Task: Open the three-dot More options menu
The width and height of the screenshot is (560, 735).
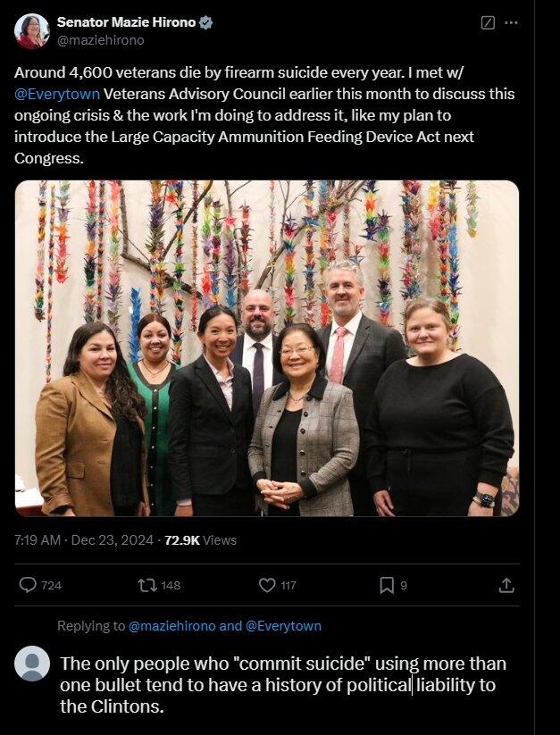Action: pyautogui.click(x=511, y=22)
